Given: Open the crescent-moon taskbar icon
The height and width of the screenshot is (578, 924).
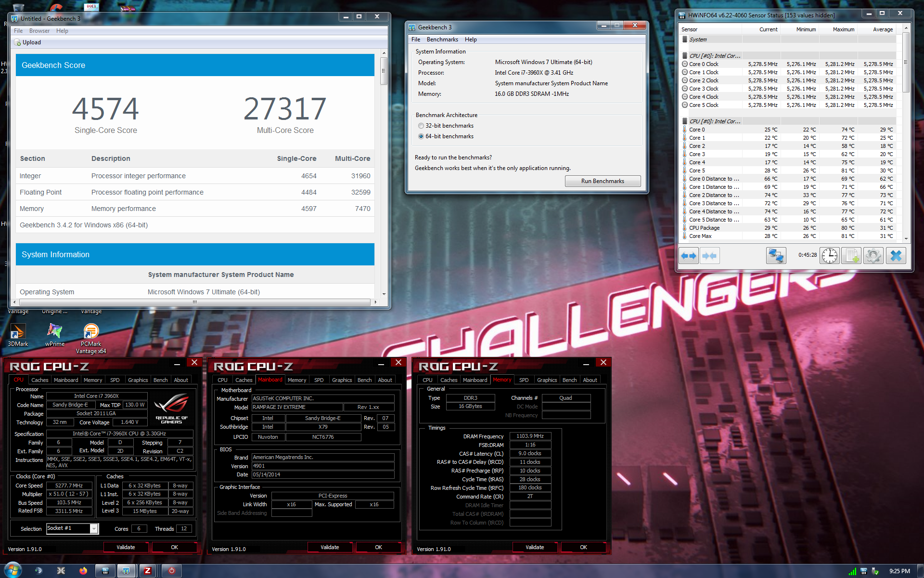Looking at the screenshot, I should tap(38, 571).
